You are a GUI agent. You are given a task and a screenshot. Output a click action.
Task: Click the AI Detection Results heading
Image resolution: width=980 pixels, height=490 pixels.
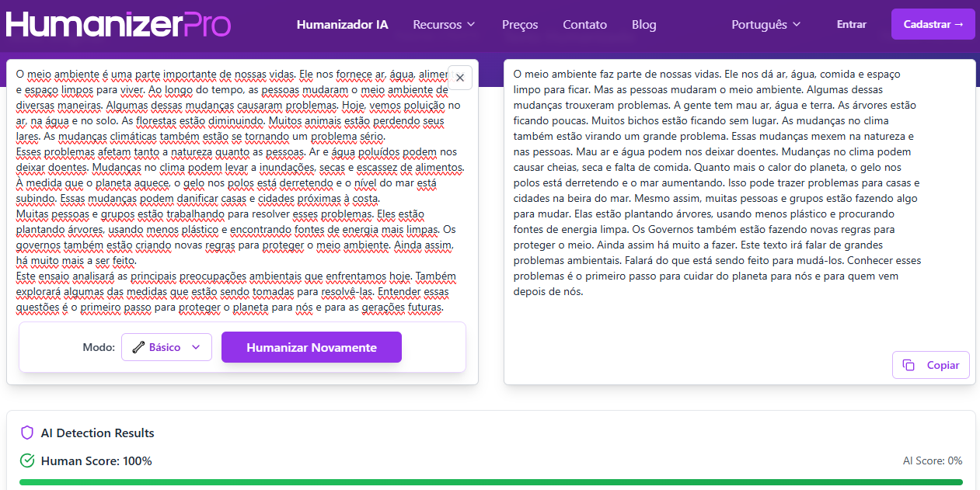point(97,433)
